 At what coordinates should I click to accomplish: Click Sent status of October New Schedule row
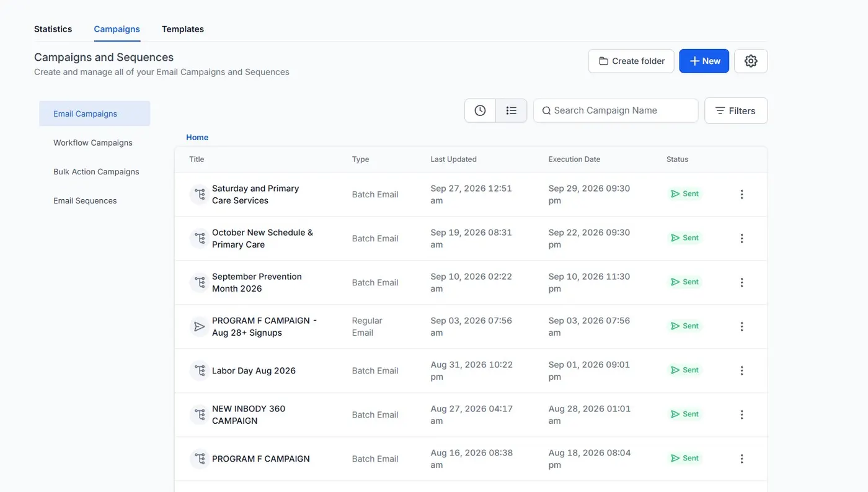684,238
